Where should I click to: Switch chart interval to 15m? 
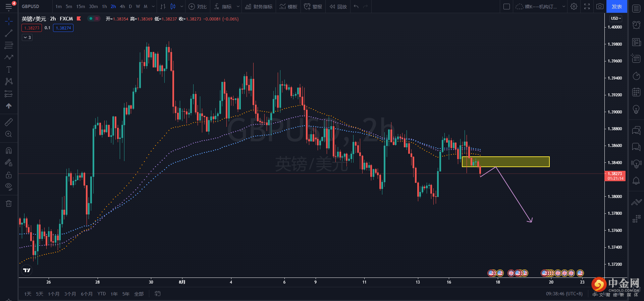click(80, 7)
